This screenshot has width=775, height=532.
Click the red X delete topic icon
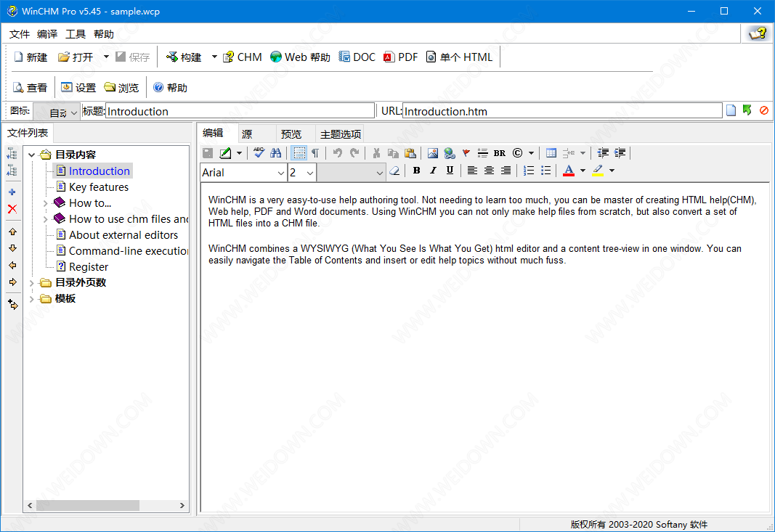point(12,209)
